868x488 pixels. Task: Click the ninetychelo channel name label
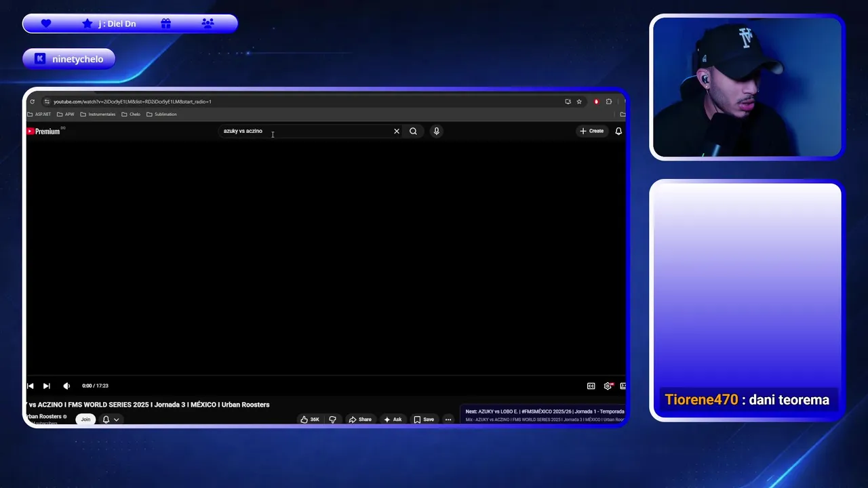coord(78,59)
